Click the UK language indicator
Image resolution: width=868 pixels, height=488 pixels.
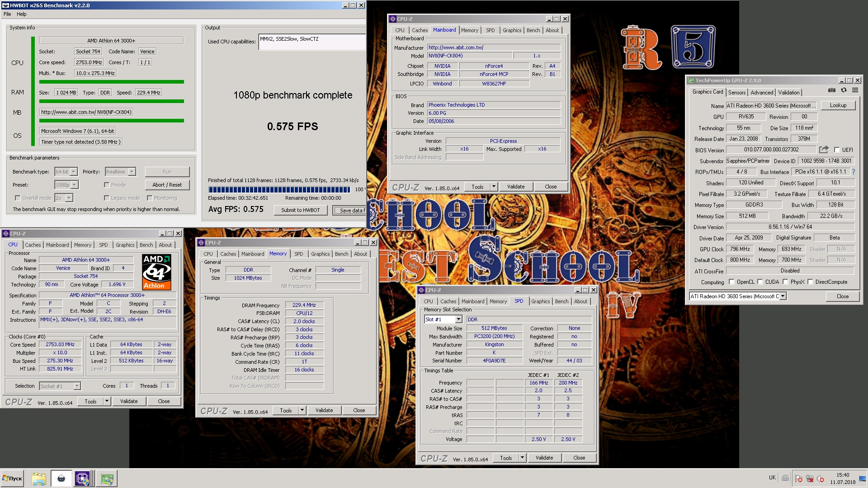tap(772, 478)
